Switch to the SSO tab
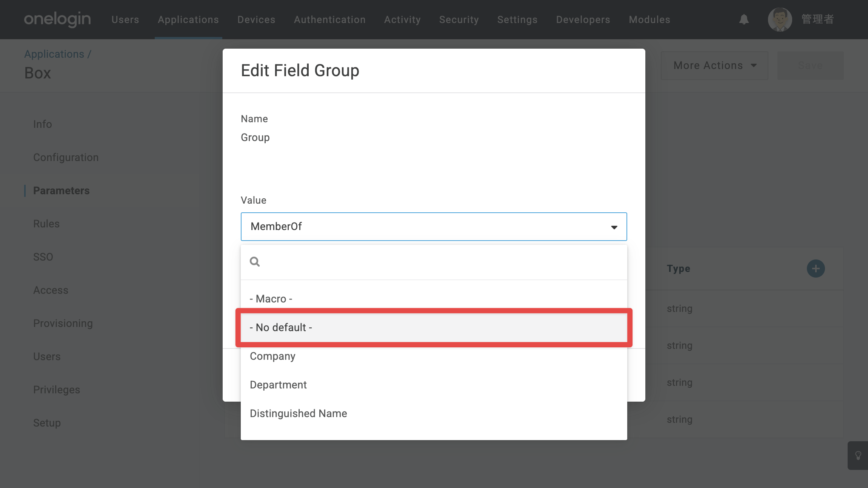Image resolution: width=868 pixels, height=488 pixels. 43,257
